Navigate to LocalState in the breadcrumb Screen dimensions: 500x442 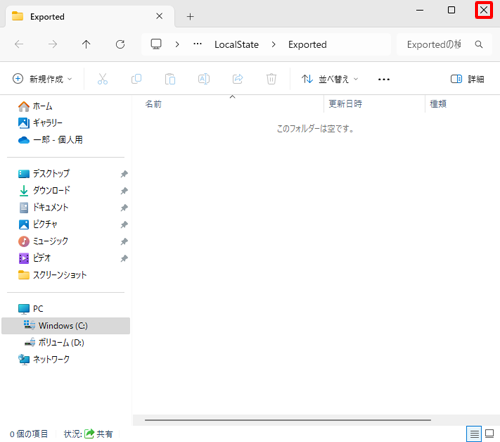(236, 44)
